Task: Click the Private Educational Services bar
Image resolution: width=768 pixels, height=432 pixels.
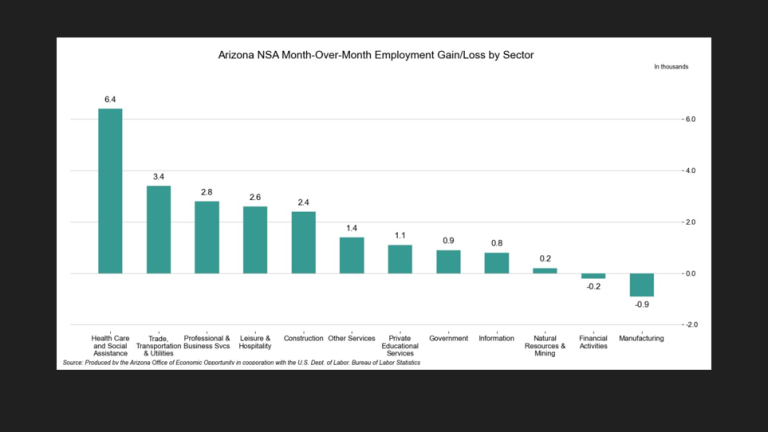Action: pyautogui.click(x=400, y=259)
